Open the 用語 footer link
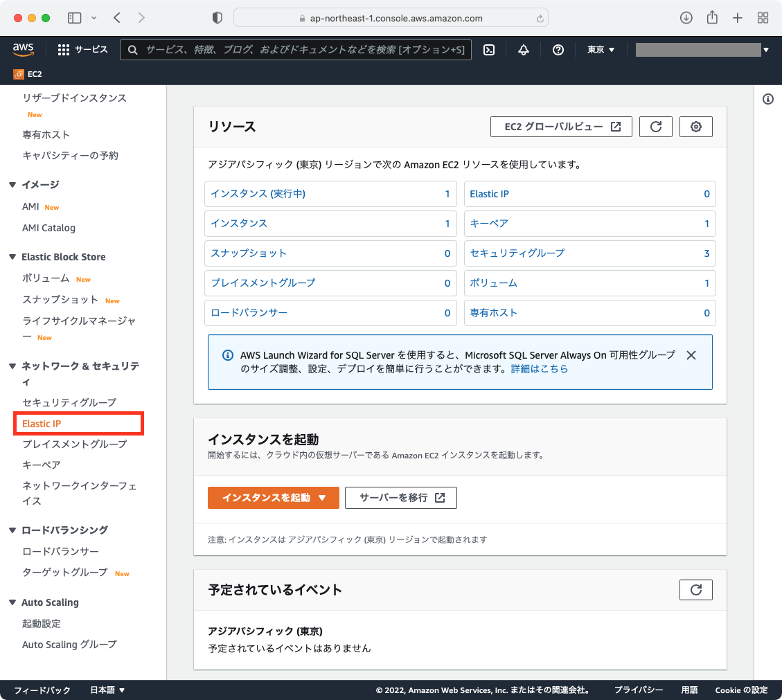 [x=689, y=690]
